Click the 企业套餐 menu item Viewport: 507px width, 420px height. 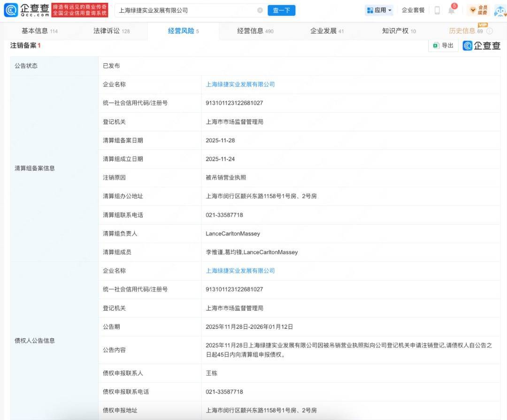pos(413,10)
